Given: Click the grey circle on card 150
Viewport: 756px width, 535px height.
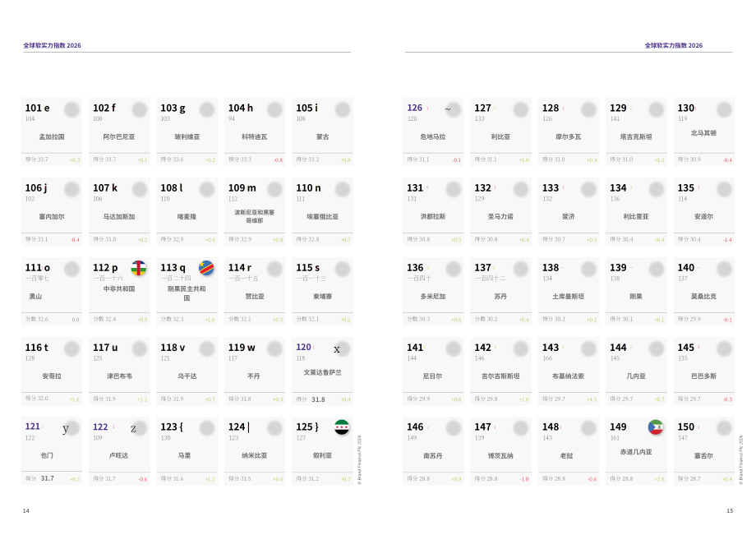Looking at the screenshot, I should point(724,428).
